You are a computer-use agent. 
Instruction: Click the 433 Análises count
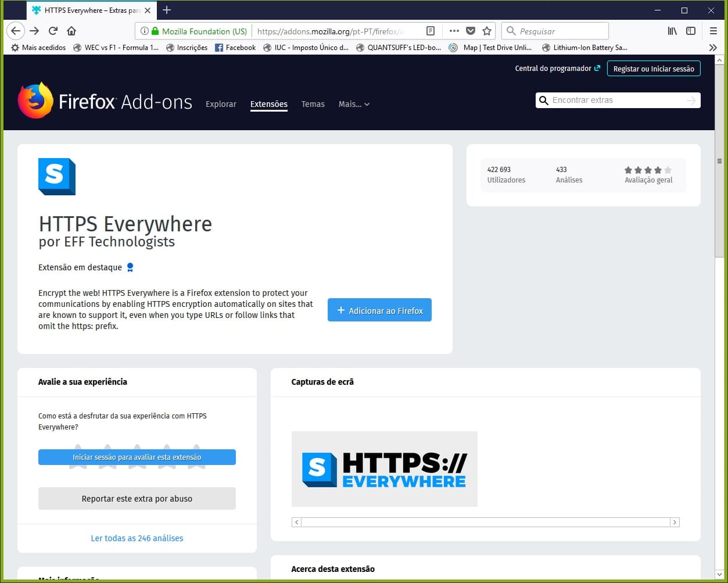(x=569, y=175)
